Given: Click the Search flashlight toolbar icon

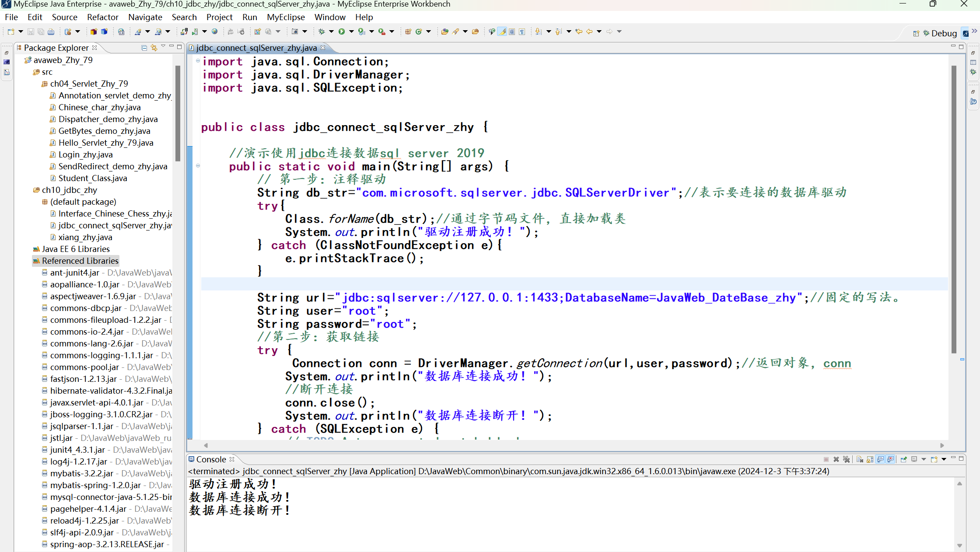Looking at the screenshot, I should click(x=456, y=31).
